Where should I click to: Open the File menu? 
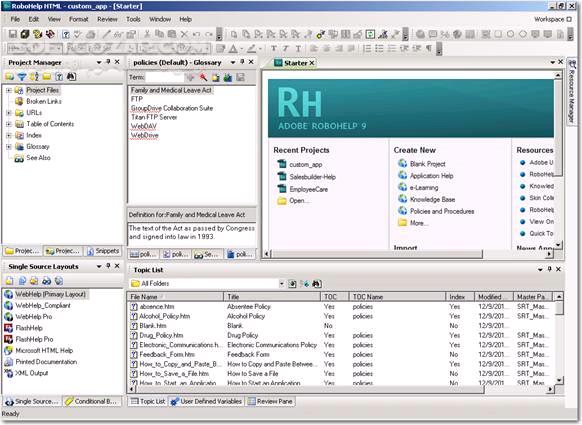point(15,19)
